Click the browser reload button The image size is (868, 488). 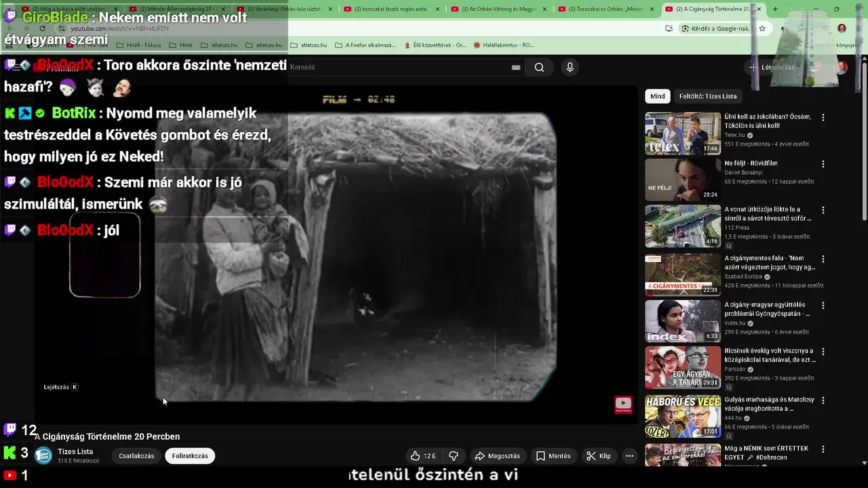[42, 28]
